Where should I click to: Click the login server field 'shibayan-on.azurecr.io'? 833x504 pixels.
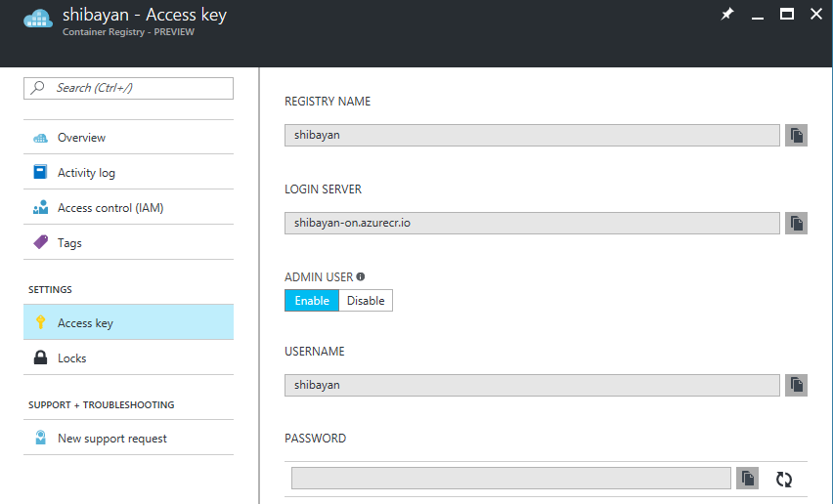click(532, 224)
